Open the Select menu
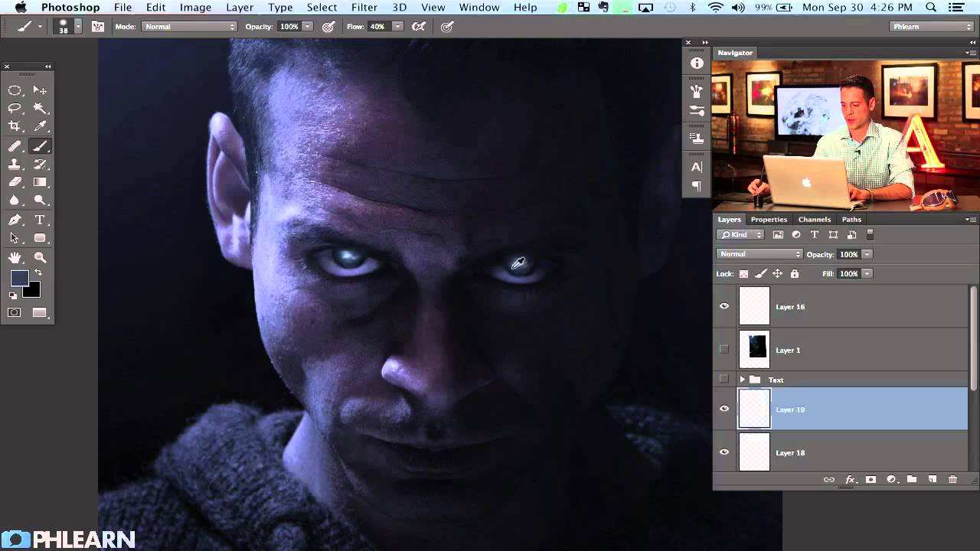This screenshot has height=551, width=980. click(322, 7)
